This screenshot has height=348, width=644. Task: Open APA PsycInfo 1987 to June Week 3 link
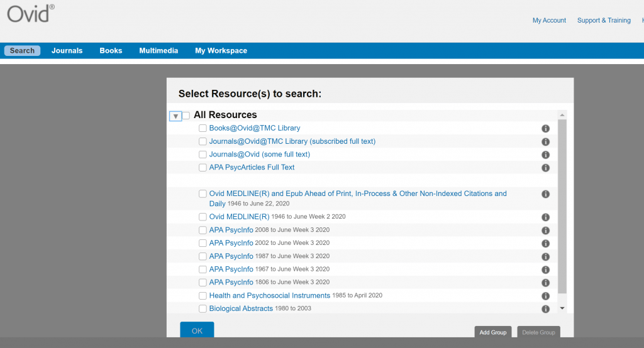click(231, 256)
